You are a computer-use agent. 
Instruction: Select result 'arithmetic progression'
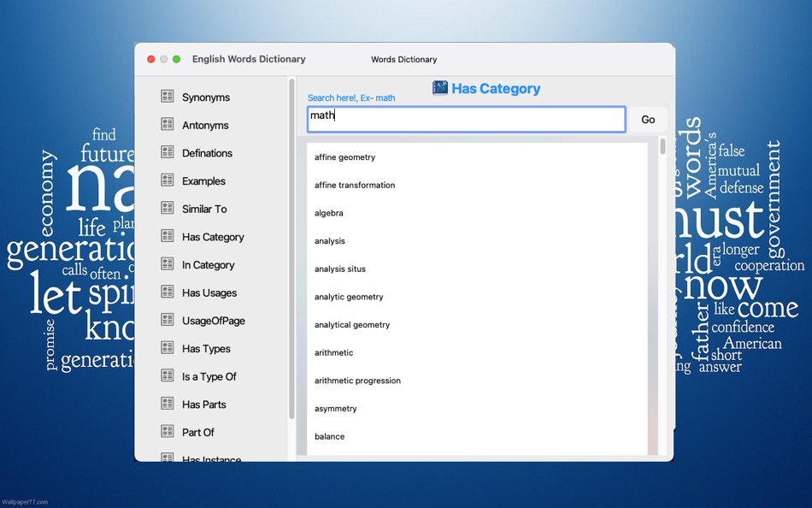pos(357,381)
